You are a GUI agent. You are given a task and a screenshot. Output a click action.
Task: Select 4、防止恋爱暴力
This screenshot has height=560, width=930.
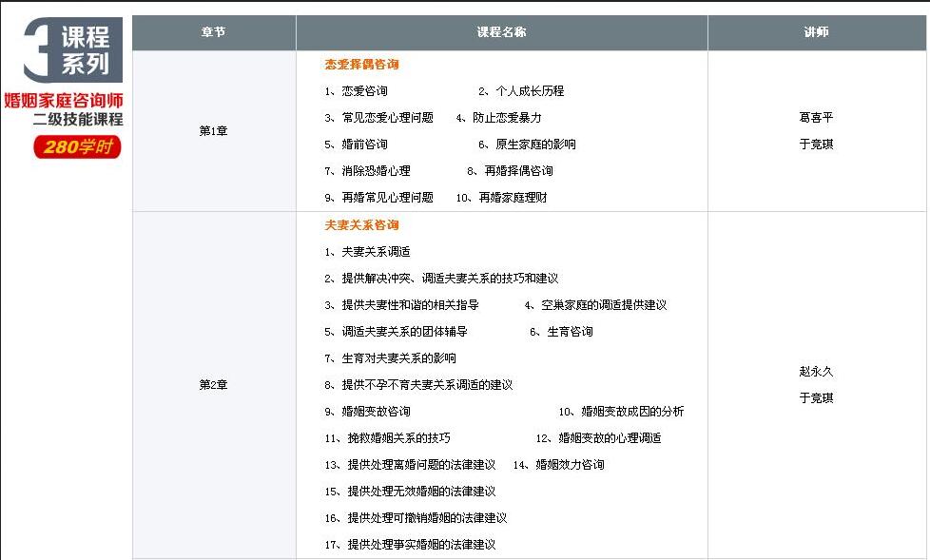[499, 118]
